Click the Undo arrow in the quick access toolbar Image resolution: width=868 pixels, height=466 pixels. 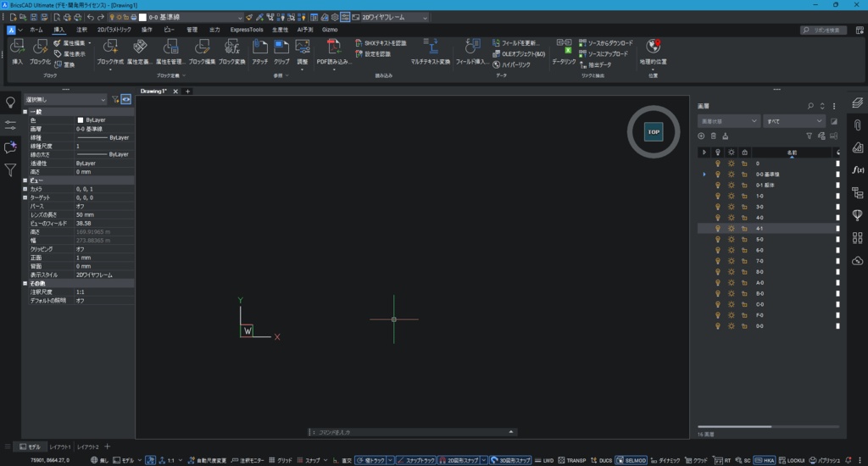coord(90,17)
